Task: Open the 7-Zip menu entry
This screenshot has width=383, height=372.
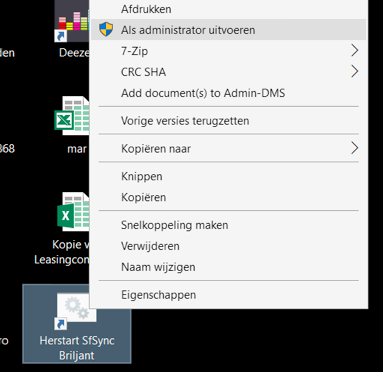Action: click(229, 51)
